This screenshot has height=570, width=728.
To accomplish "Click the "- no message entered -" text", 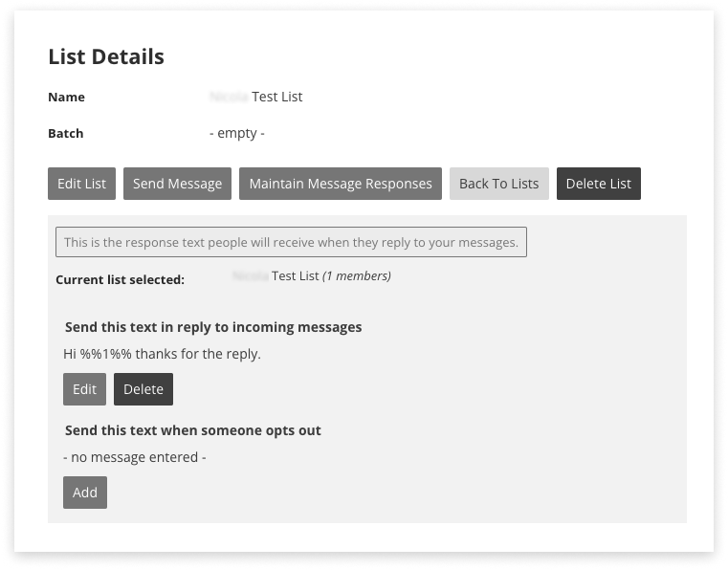I will [135, 457].
